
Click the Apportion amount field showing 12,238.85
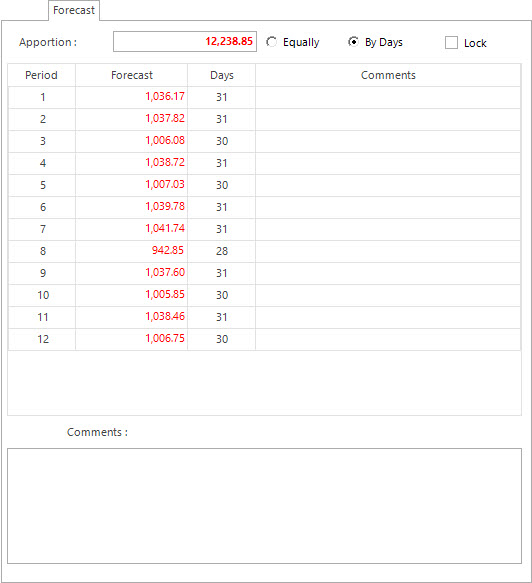[185, 41]
